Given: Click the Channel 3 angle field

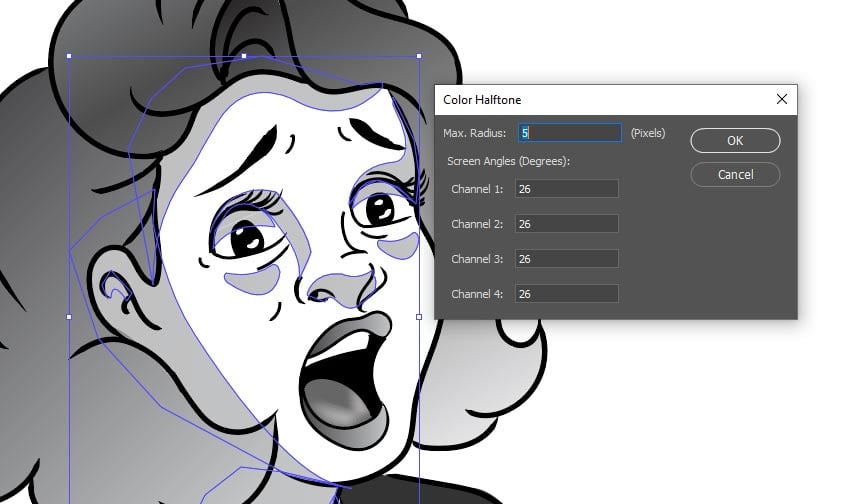Looking at the screenshot, I should 566,259.
